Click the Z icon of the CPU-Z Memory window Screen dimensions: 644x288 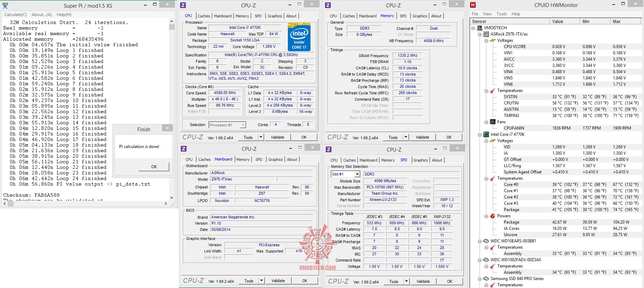[328, 5]
